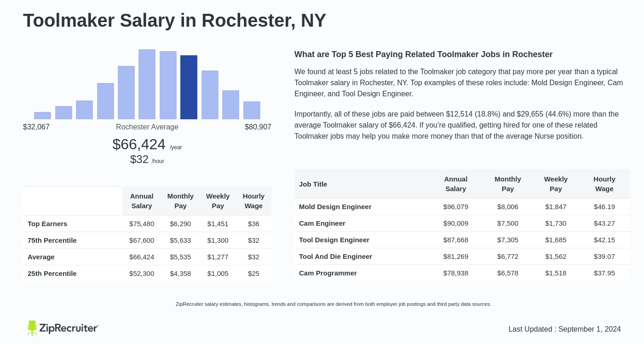The image size is (644, 345).
Task: Click the dark blue average histogram bar
Action: tap(189, 87)
